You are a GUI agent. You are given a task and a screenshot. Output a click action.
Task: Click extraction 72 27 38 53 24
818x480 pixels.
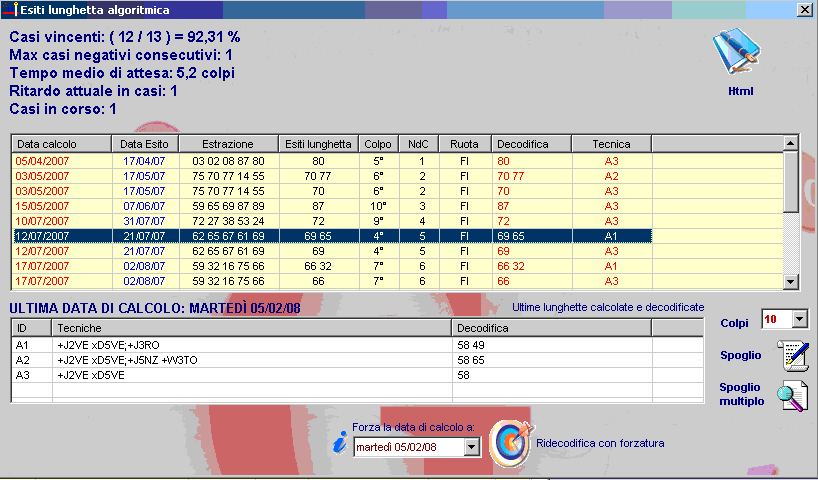point(228,221)
